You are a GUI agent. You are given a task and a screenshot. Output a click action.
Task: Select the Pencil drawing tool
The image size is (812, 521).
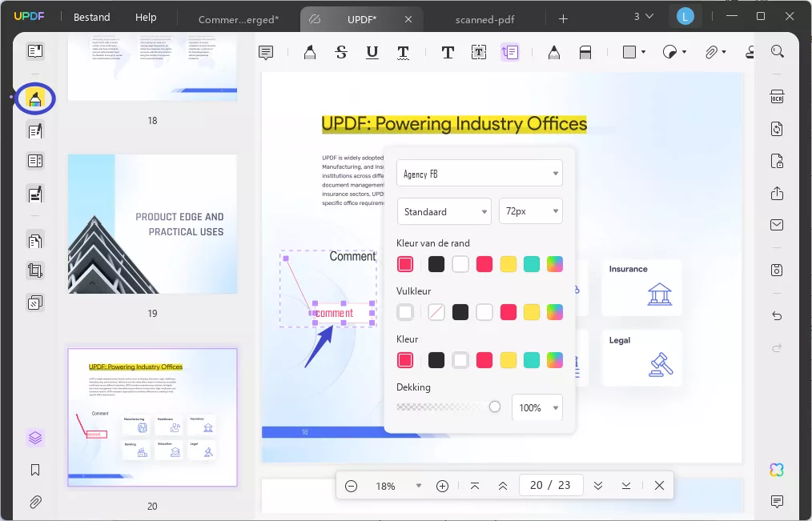pos(553,52)
